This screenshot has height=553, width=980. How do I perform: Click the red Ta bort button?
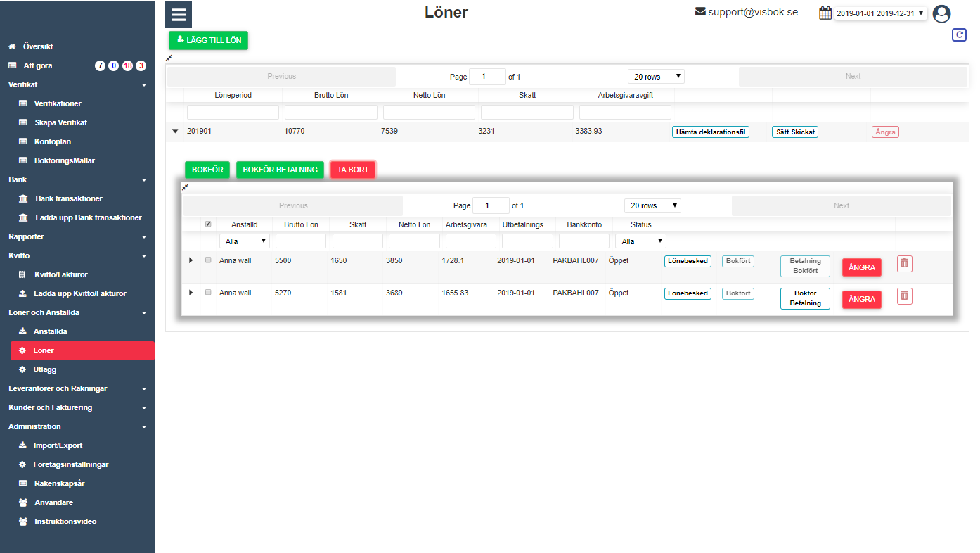(352, 170)
